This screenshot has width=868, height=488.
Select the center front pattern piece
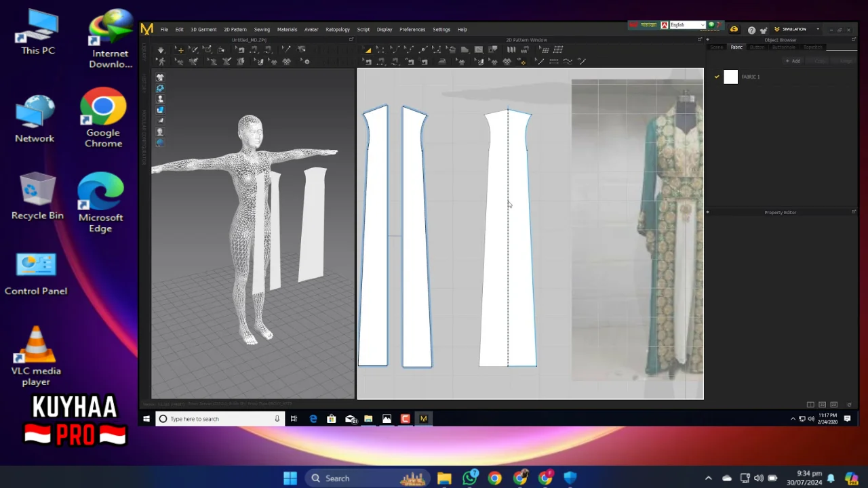[508, 237]
